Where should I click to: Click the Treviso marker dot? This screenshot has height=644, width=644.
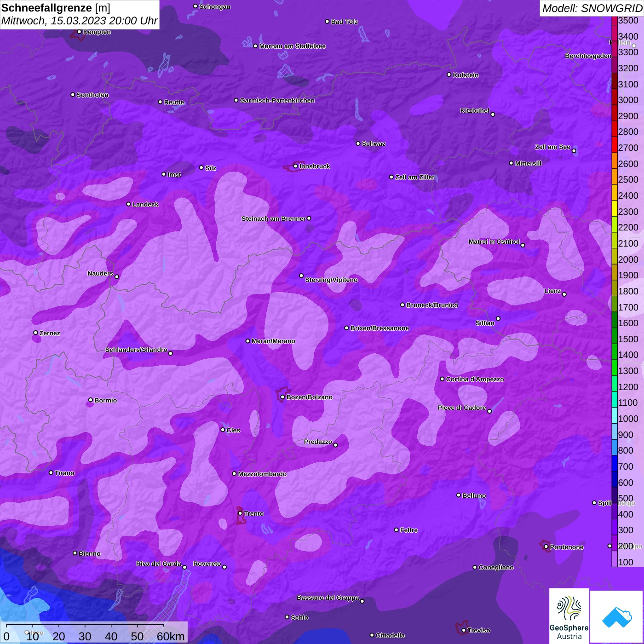coord(464,630)
